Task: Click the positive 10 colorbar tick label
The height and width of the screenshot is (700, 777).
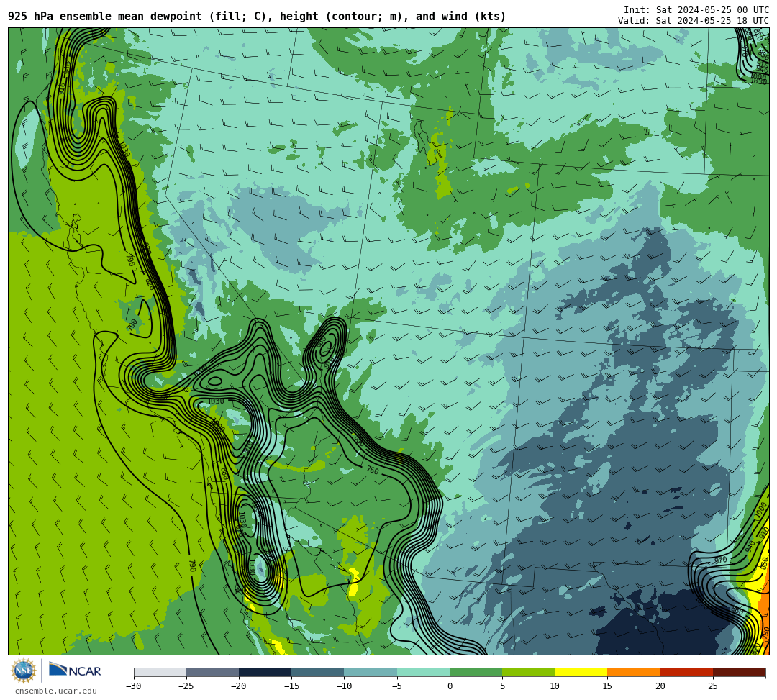Action: (x=555, y=686)
